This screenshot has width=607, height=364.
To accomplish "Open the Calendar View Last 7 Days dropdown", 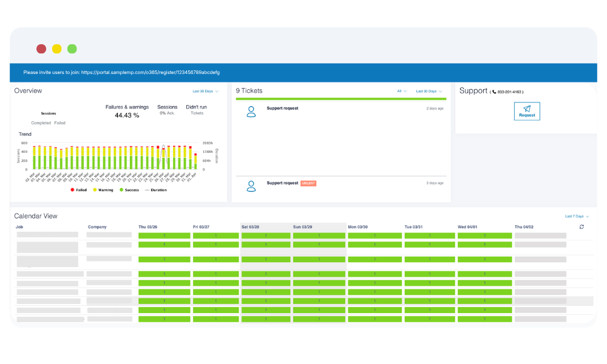I will pos(577,216).
